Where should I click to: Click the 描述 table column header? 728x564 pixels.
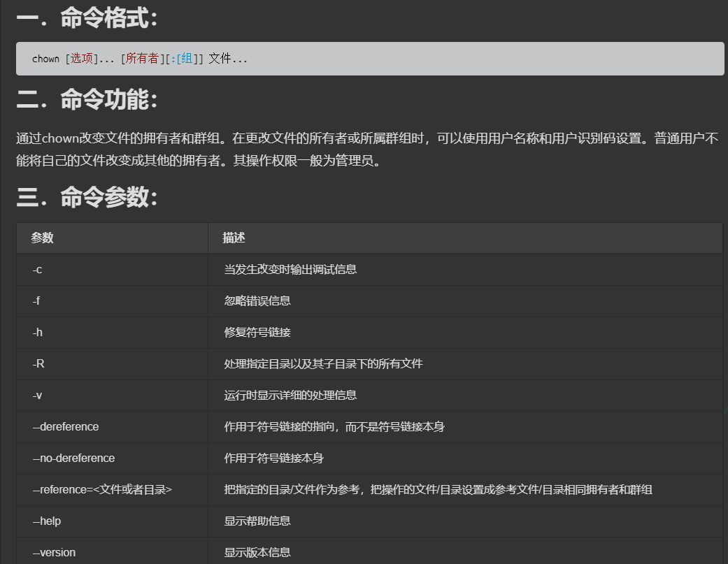tap(234, 238)
